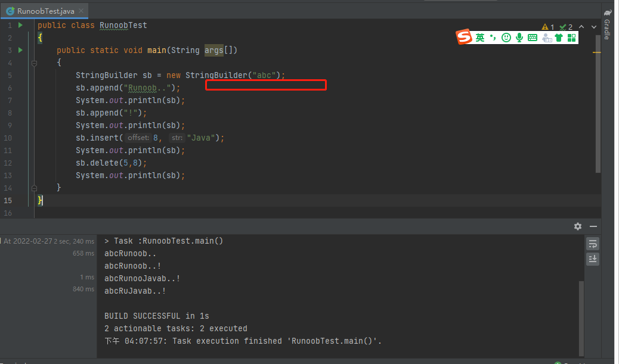Image resolution: width=619 pixels, height=364 pixels.
Task: Click the yellow warning stripe marker
Action: click(x=596, y=52)
